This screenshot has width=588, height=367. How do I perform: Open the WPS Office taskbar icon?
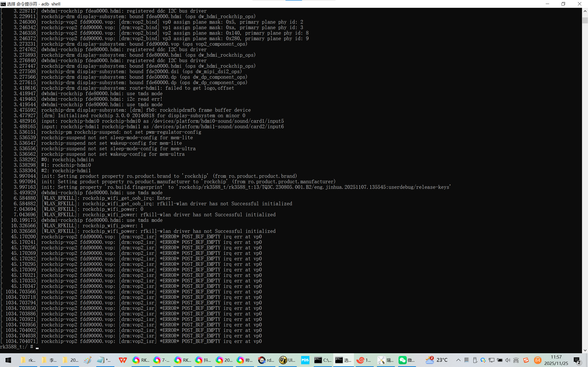point(123,360)
